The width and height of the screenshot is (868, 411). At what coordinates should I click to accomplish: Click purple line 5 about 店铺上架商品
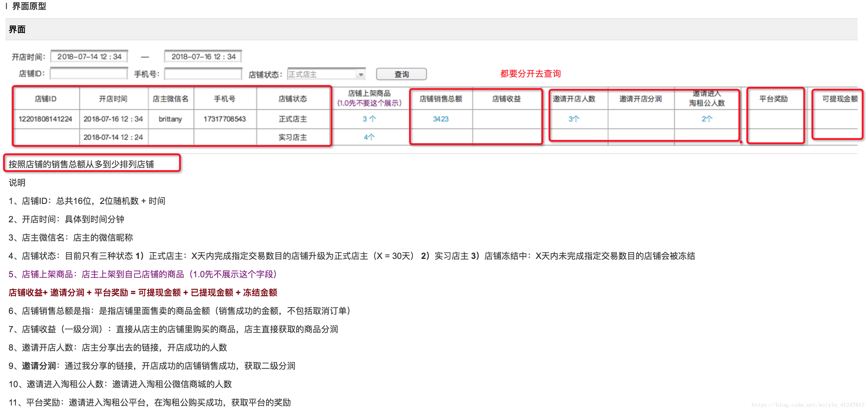[x=143, y=274]
